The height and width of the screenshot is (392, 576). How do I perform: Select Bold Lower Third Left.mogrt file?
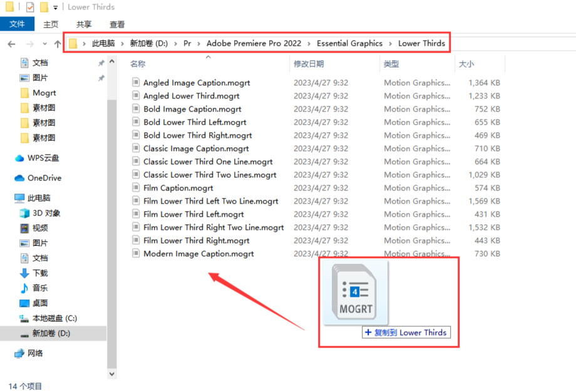click(x=195, y=122)
